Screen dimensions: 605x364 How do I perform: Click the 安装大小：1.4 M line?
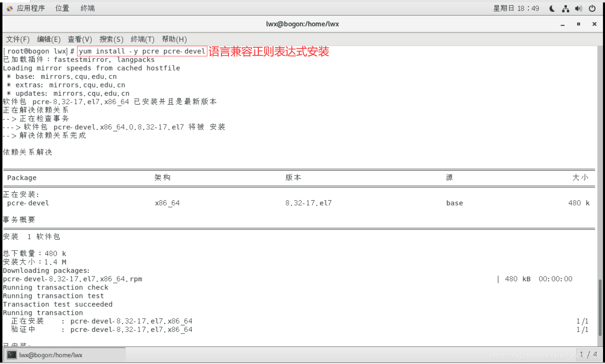click(x=34, y=262)
